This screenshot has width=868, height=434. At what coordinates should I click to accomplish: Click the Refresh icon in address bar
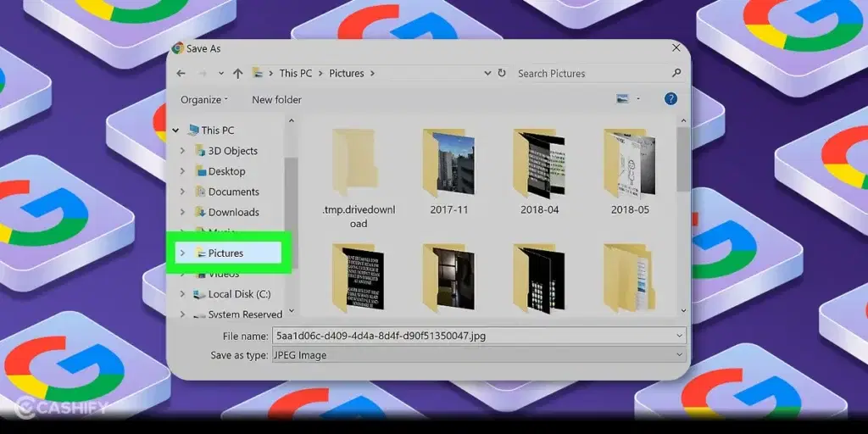502,73
